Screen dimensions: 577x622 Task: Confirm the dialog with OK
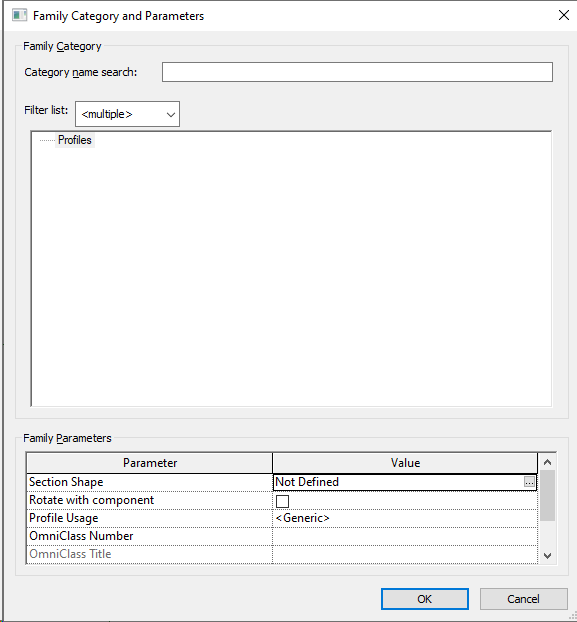tap(425, 599)
